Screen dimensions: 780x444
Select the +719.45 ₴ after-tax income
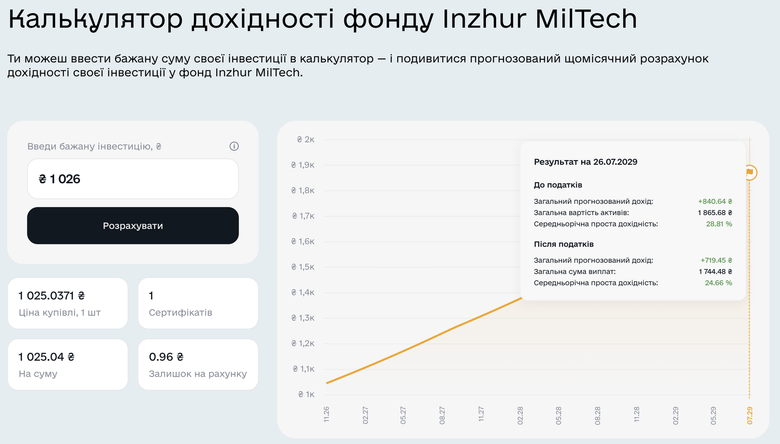click(716, 260)
